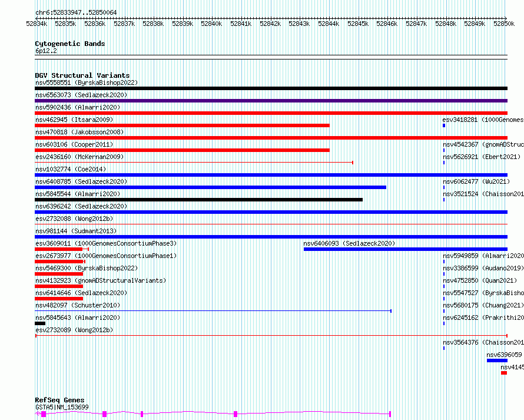Click the nsv462945 (Itsara2009) label
Image resolution: width=524 pixels, height=420 pixels.
click(x=74, y=120)
